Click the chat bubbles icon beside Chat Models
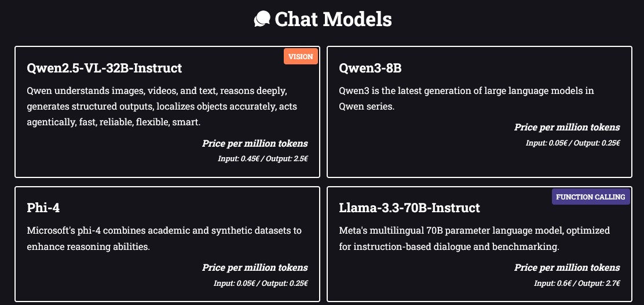 click(262, 19)
